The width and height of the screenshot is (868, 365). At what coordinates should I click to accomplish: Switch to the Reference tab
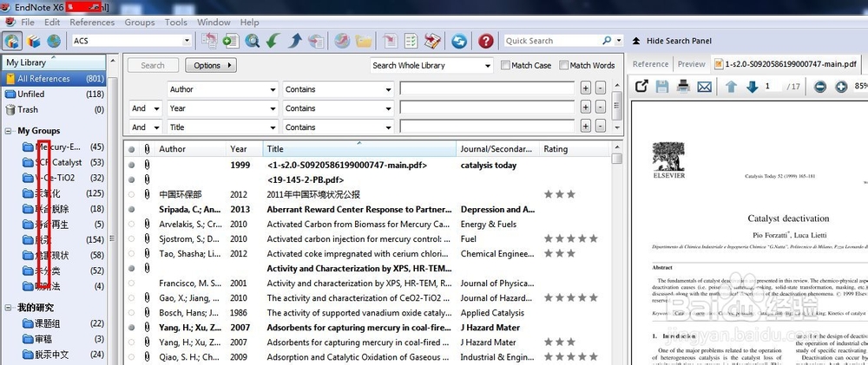coord(650,64)
